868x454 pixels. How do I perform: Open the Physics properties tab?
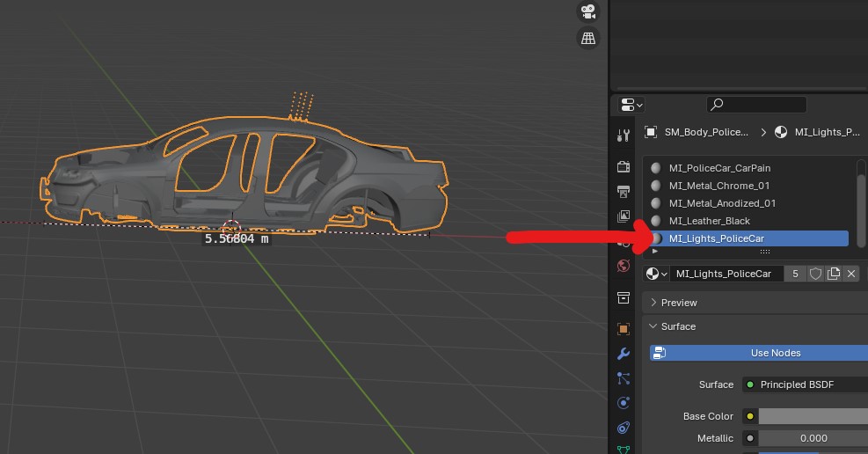(624, 403)
